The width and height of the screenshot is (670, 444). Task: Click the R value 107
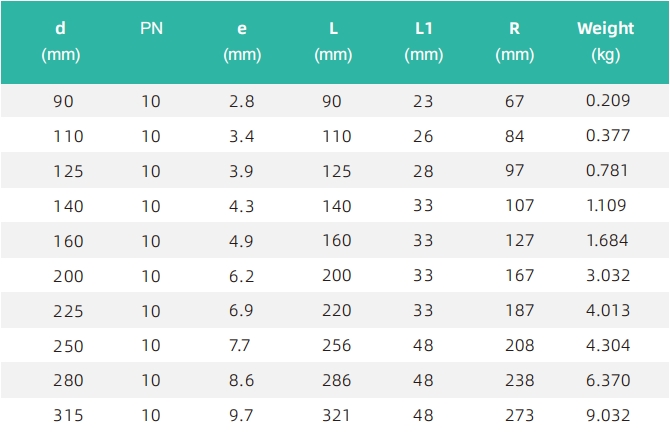tap(520, 206)
